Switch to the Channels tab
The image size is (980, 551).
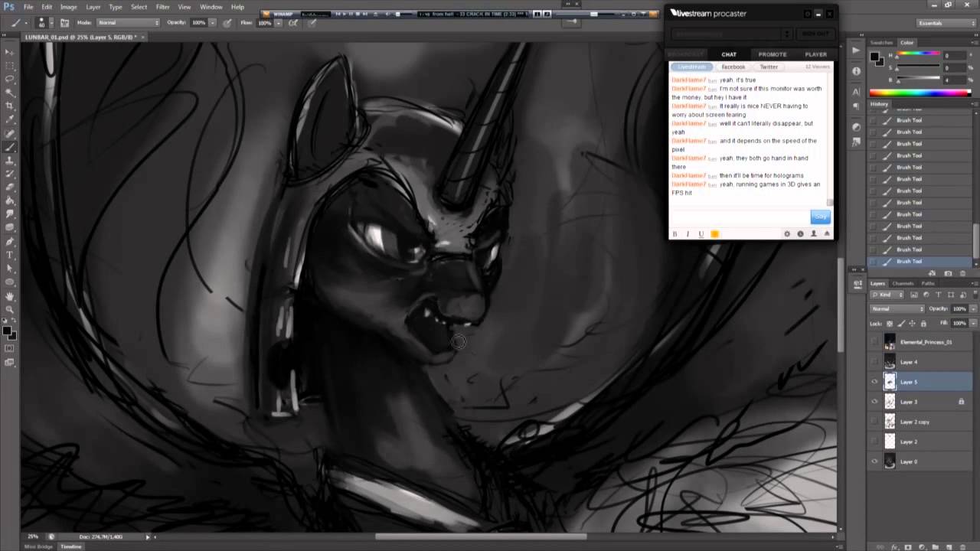pyautogui.click(x=903, y=284)
